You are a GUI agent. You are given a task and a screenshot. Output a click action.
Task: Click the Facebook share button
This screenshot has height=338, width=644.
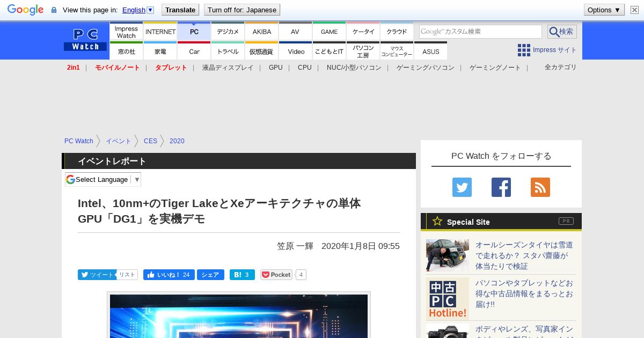210,275
